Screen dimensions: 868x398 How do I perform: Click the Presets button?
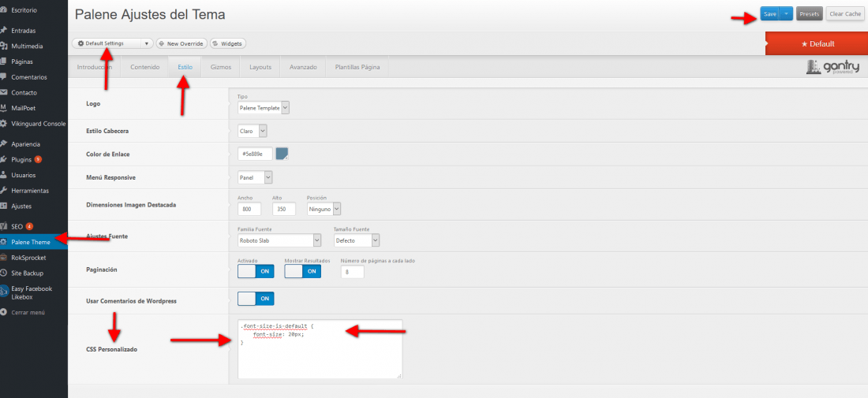point(810,14)
